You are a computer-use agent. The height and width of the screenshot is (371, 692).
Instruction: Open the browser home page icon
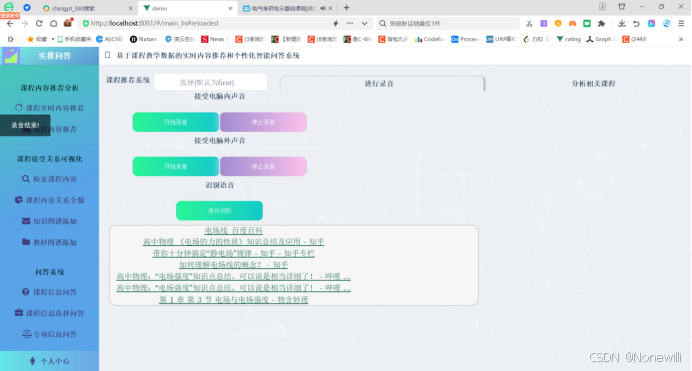tap(53, 23)
